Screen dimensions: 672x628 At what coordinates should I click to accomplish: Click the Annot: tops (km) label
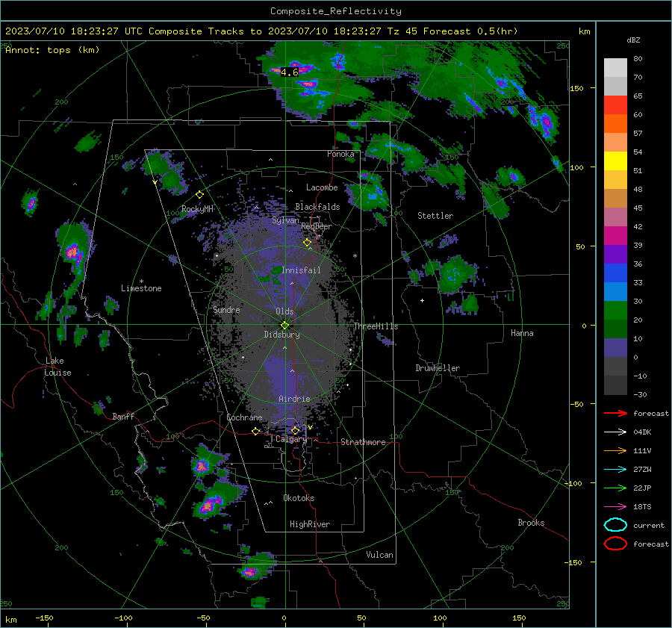(52, 50)
